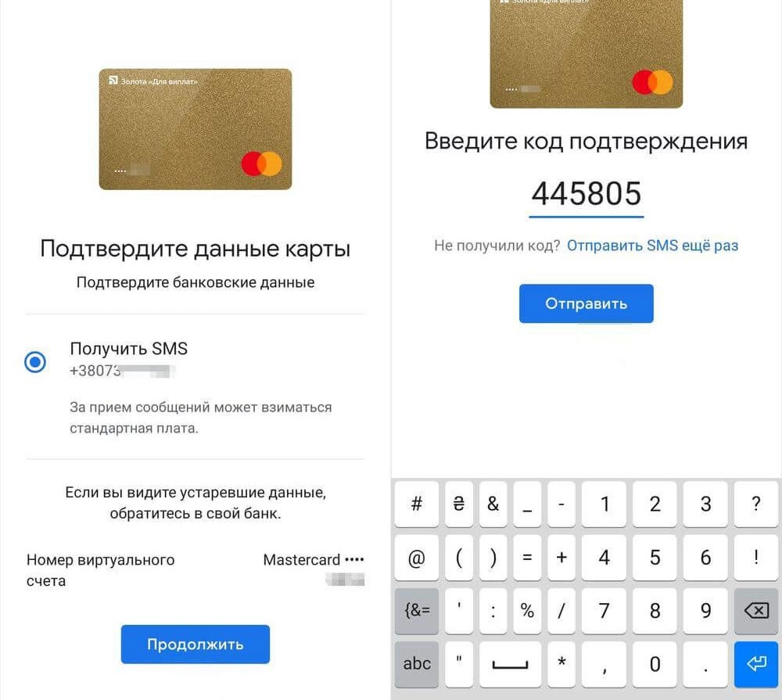Resend code via Отправить SMS ещё раз
Image resolution: width=782 pixels, height=700 pixels.
click(652, 246)
